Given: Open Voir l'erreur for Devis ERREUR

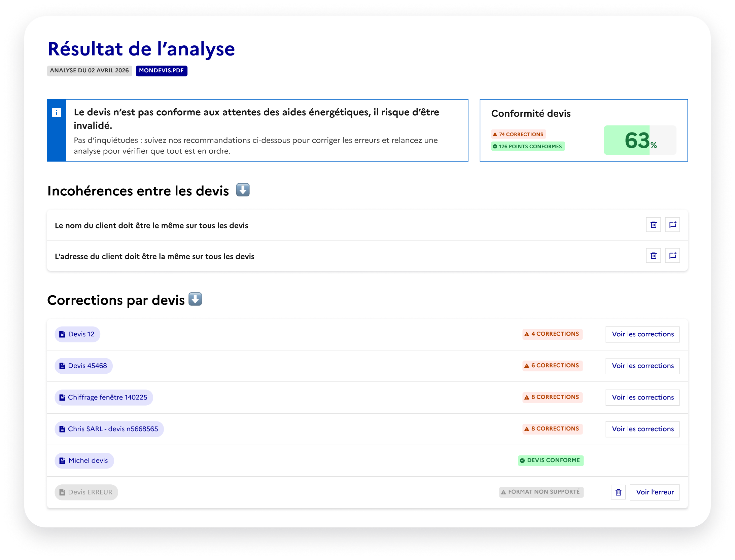Looking at the screenshot, I should [x=655, y=492].
